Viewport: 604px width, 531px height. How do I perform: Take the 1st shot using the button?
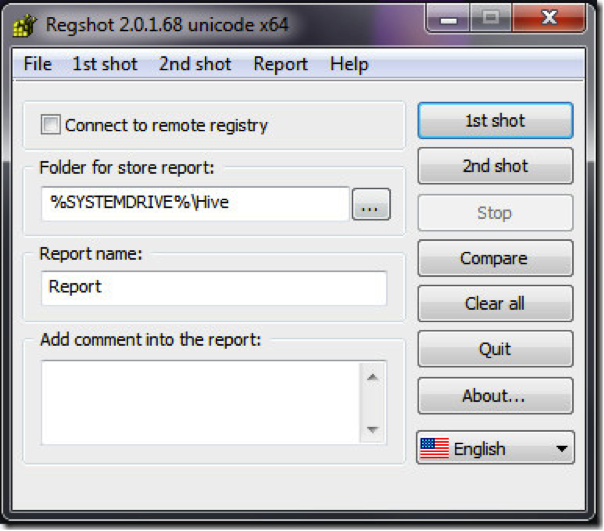point(495,121)
